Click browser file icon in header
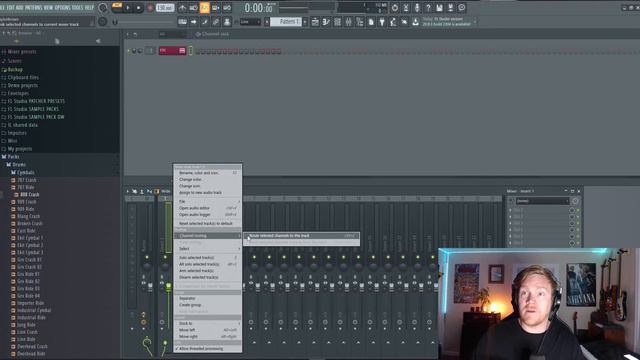Image resolution: width=640 pixels, height=360 pixels. pyautogui.click(x=57, y=41)
